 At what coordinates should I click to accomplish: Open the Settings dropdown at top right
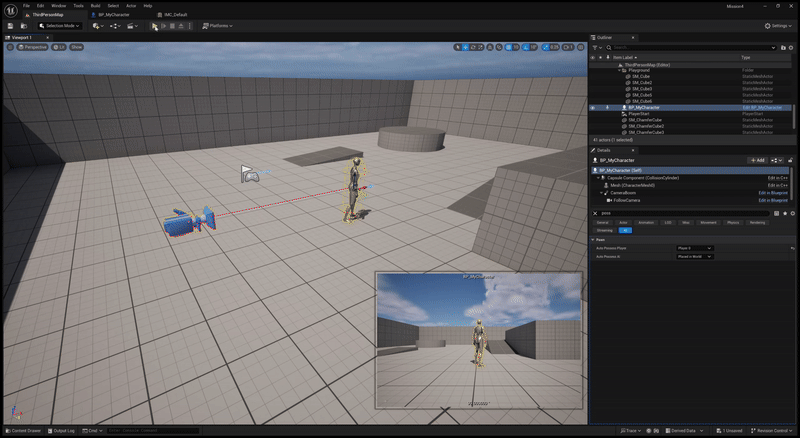778,26
